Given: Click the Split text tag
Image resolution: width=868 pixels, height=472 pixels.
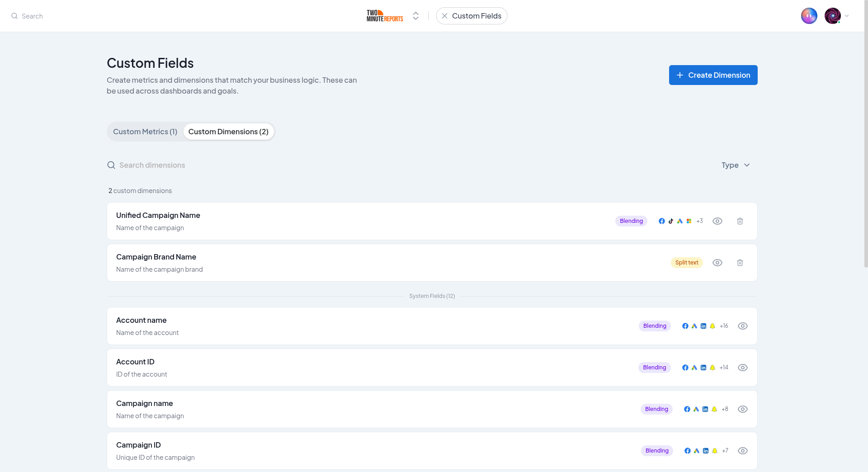Looking at the screenshot, I should (x=687, y=263).
